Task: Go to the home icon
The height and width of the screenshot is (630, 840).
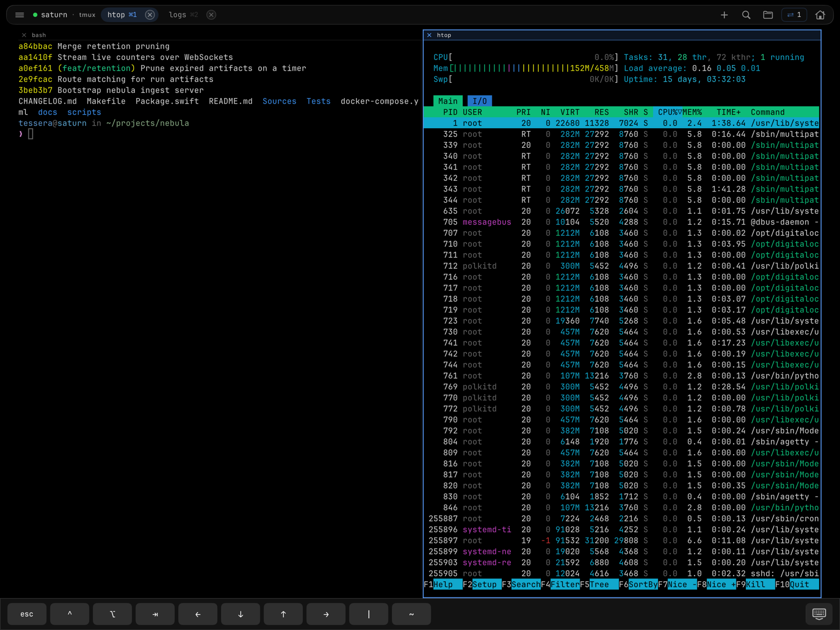Action: pyautogui.click(x=820, y=15)
